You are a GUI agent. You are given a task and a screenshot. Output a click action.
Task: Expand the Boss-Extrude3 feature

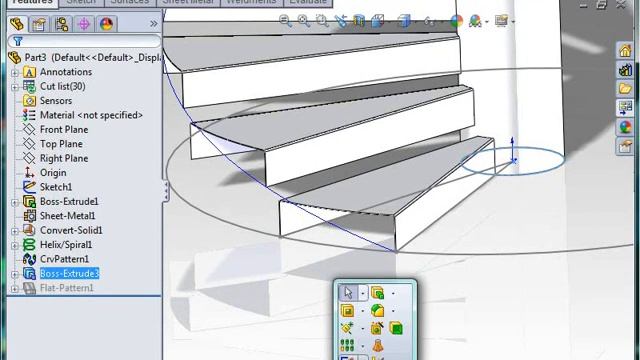click(x=15, y=274)
